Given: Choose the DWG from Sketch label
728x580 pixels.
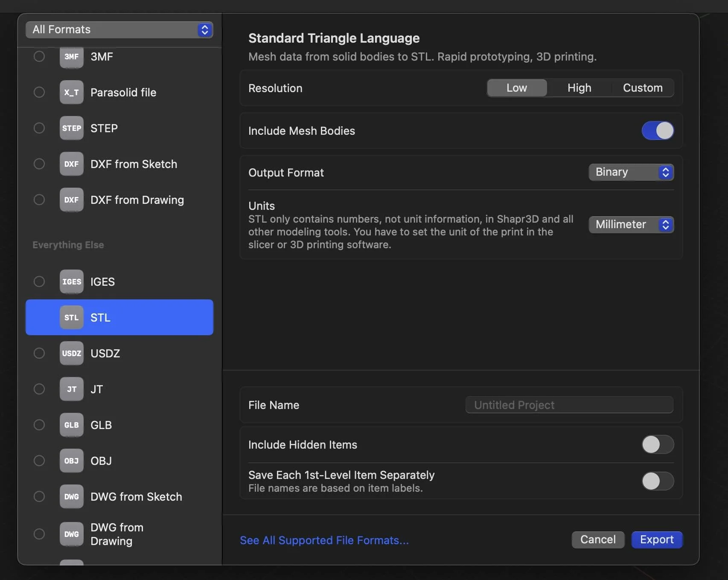Looking at the screenshot, I should [x=136, y=497].
